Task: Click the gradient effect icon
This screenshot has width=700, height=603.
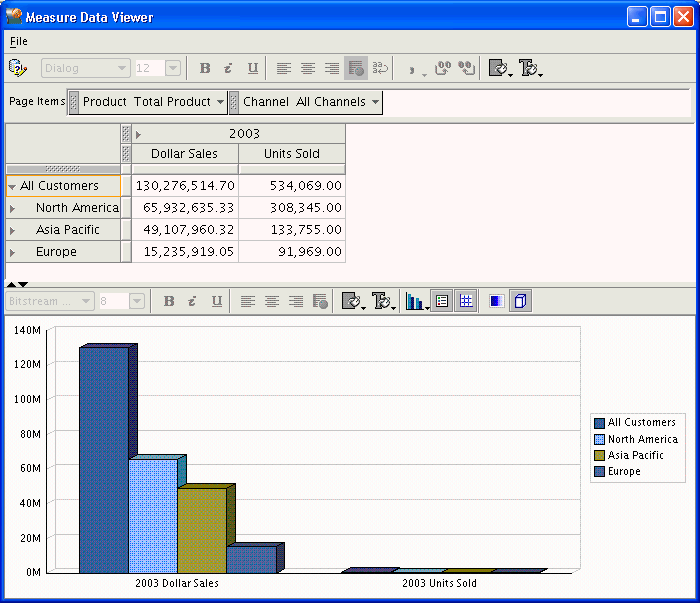Action: click(x=497, y=301)
